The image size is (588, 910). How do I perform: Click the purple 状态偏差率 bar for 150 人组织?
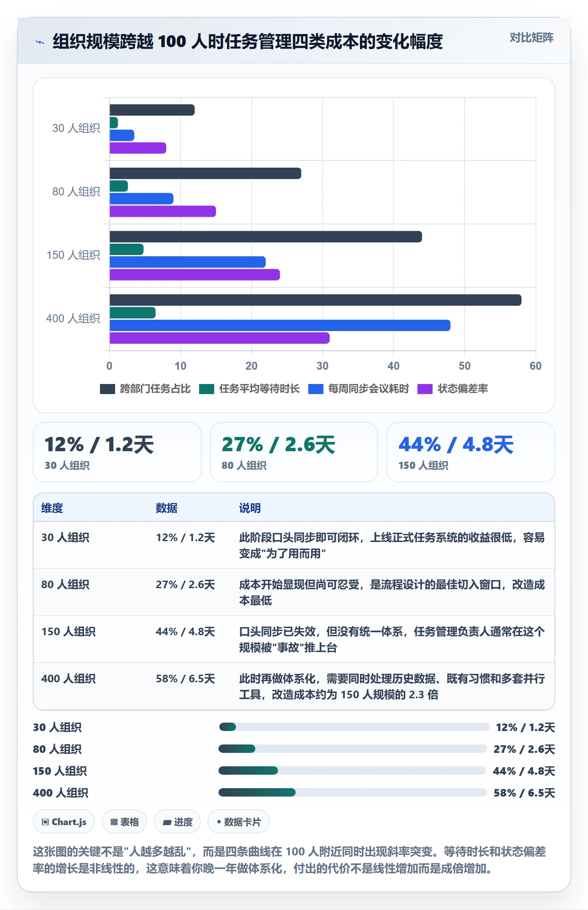pos(195,275)
